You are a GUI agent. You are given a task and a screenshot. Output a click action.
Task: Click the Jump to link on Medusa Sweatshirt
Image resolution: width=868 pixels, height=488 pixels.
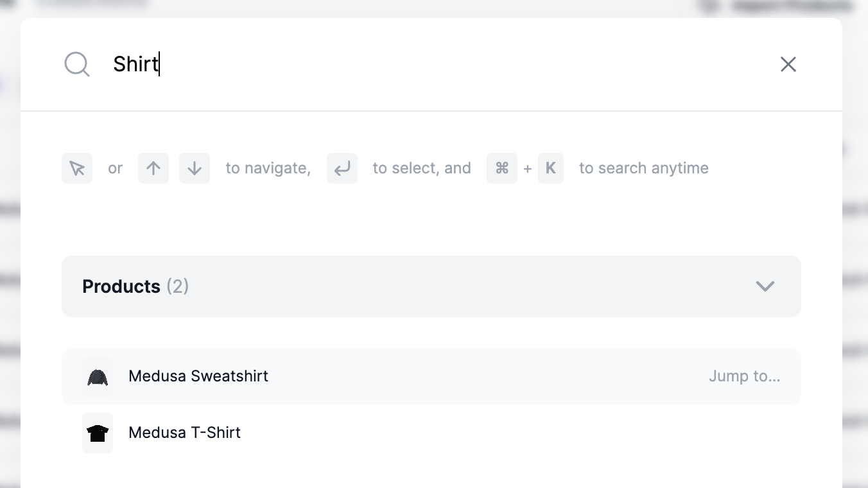[x=745, y=376]
